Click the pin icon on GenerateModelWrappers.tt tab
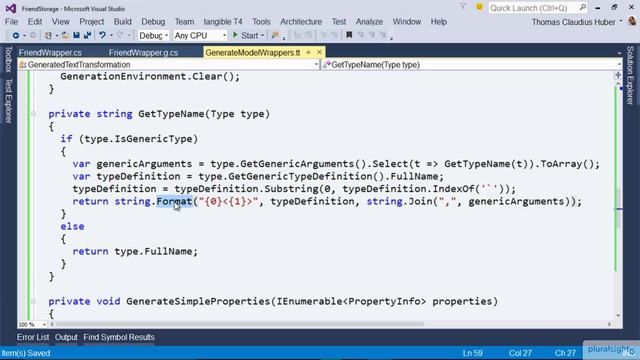This screenshot has width=640, height=360. (309, 52)
